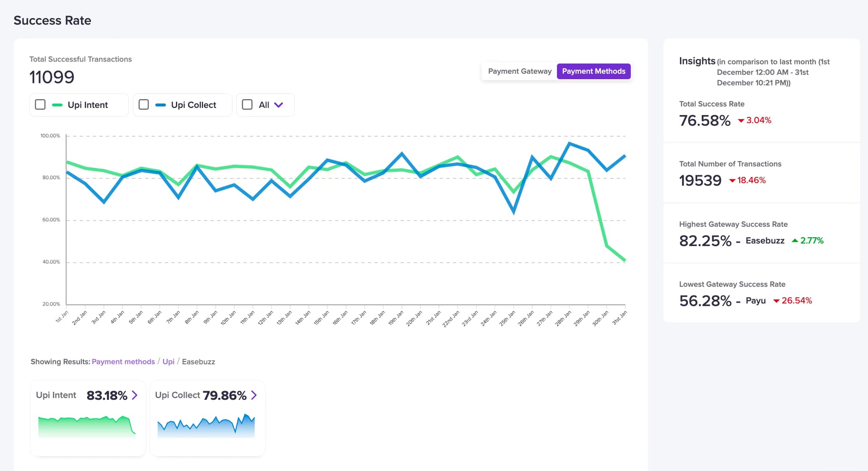Click the green rise arrow next to Easebuzz
Screen dimensions: 868x471
coord(795,241)
